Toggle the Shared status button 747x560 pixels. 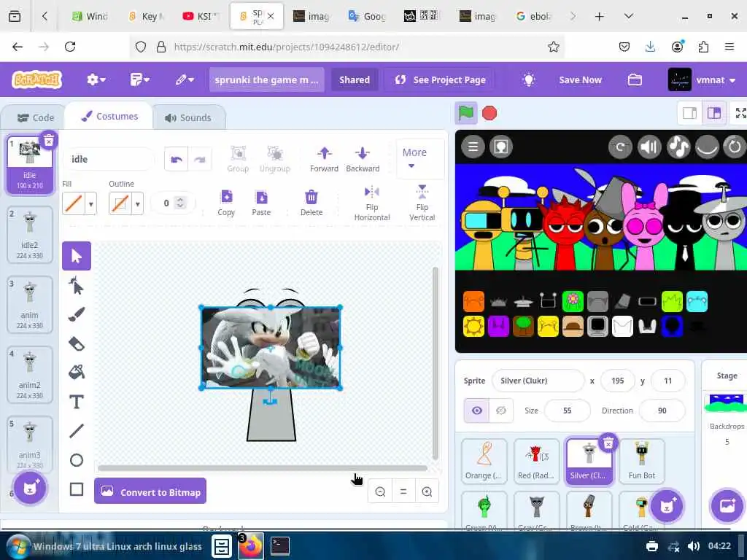pyautogui.click(x=354, y=79)
